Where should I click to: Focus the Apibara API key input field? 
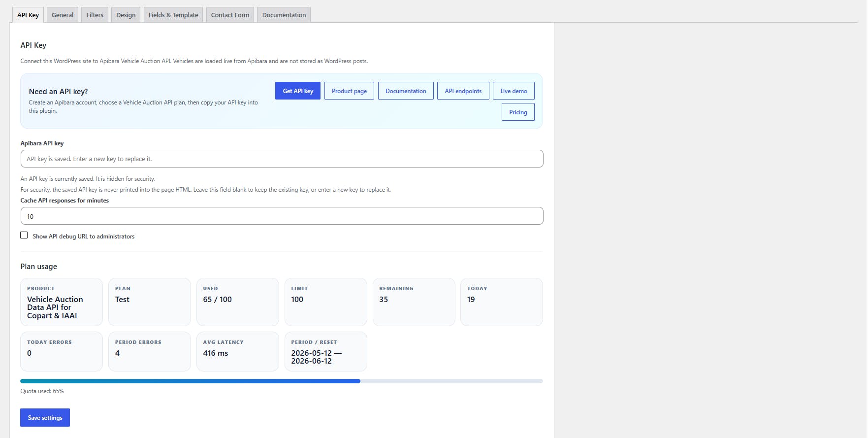pyautogui.click(x=282, y=159)
